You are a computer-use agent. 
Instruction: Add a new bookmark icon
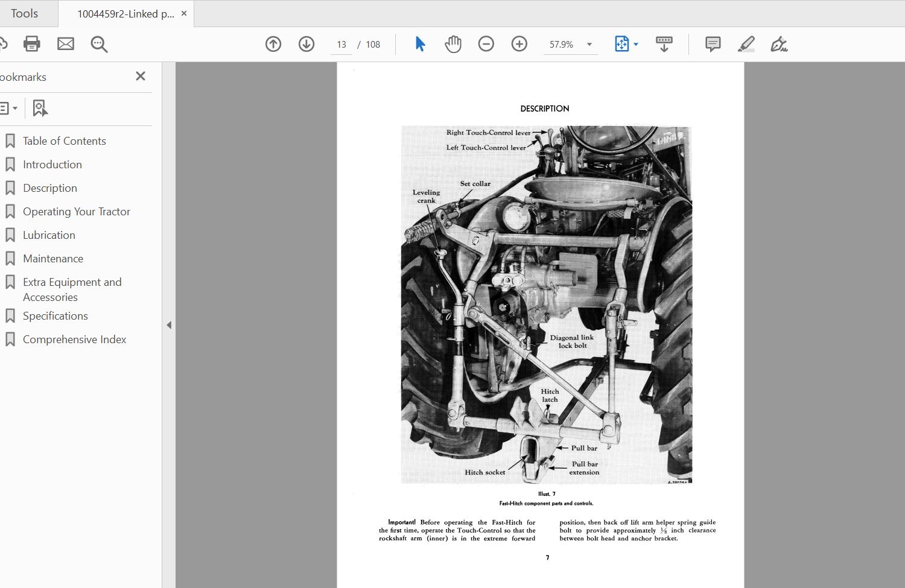coord(40,109)
